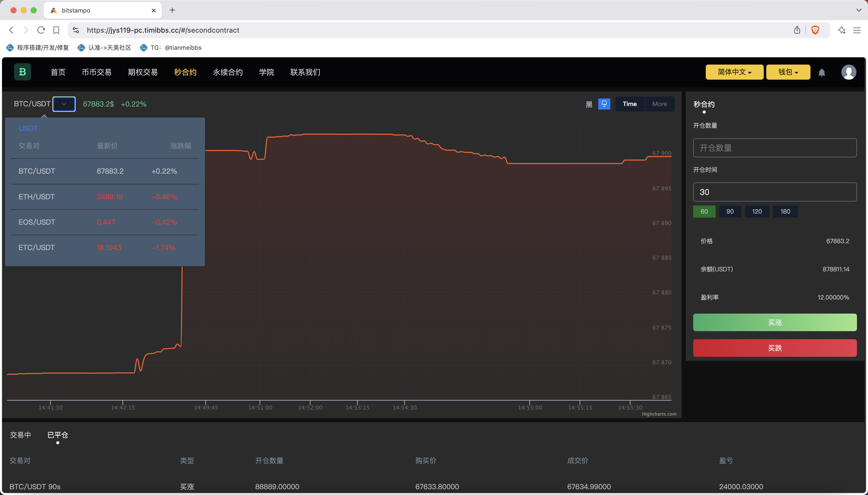This screenshot has width=868, height=495.
Task: Select the 秒合约 nav item
Action: [185, 72]
